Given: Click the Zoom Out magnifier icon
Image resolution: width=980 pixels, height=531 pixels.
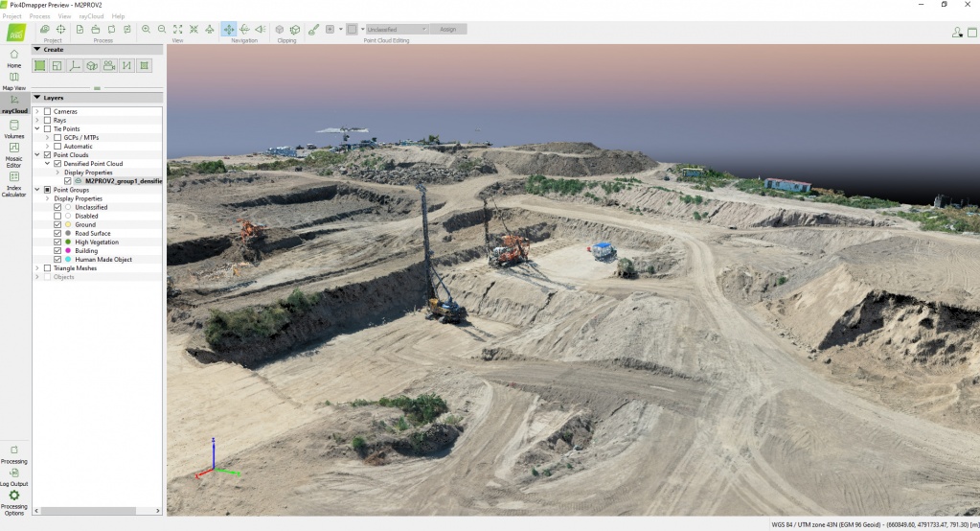Looking at the screenshot, I should pos(162,30).
